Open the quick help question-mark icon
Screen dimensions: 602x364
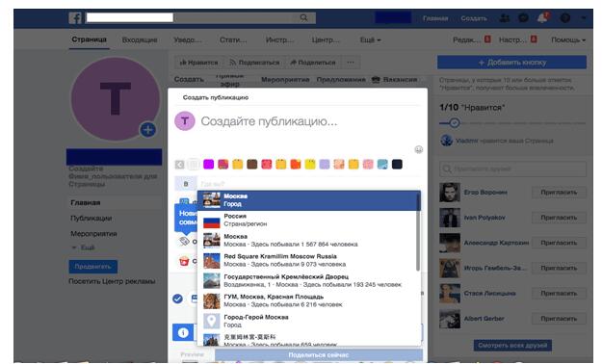click(564, 18)
